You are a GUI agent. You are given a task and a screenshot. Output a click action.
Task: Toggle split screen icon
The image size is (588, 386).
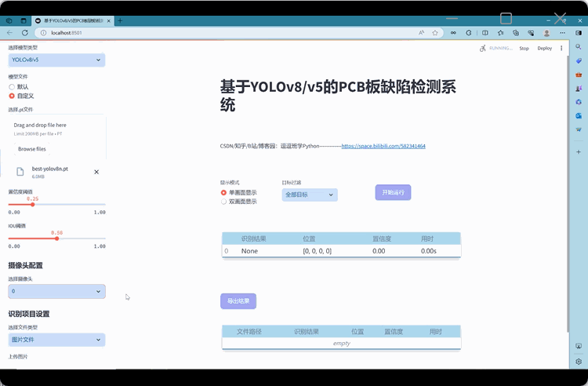pos(485,33)
